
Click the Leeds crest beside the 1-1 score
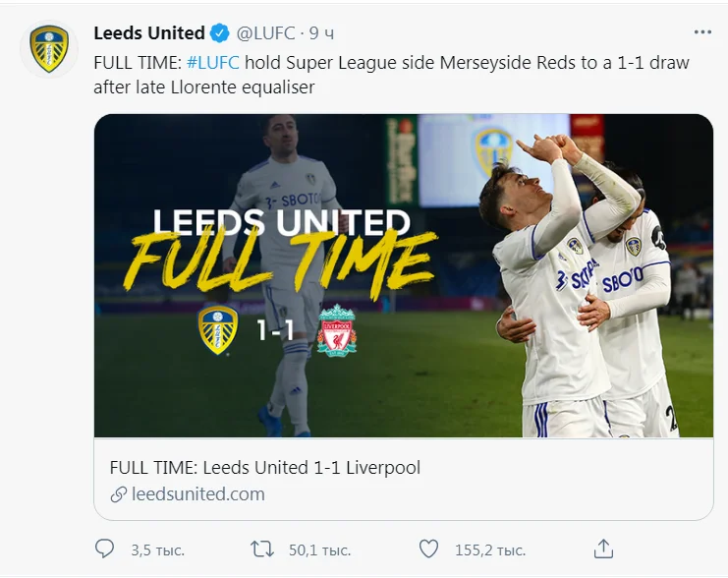pyautogui.click(x=218, y=330)
